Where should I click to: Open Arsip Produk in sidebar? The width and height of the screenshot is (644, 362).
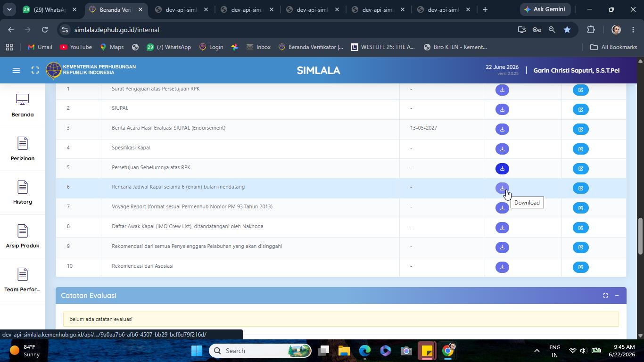click(23, 236)
